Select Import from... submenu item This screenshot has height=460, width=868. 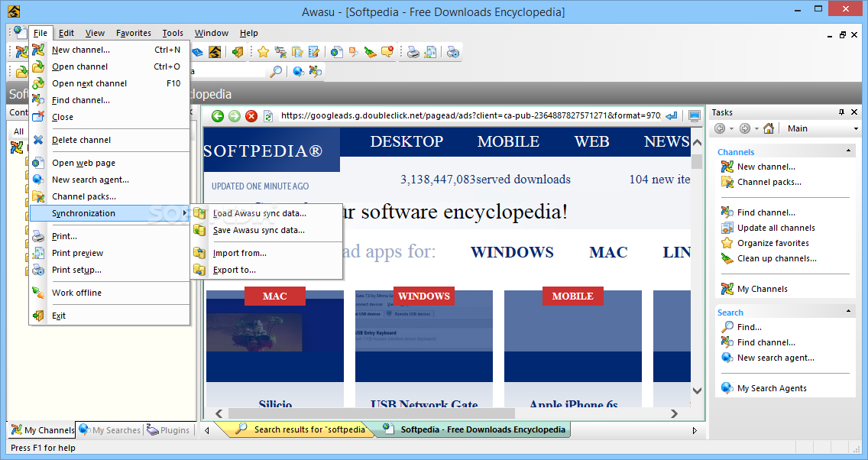point(267,253)
